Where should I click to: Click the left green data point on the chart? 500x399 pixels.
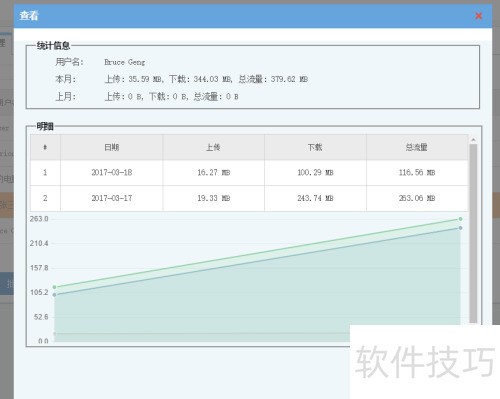point(54,287)
